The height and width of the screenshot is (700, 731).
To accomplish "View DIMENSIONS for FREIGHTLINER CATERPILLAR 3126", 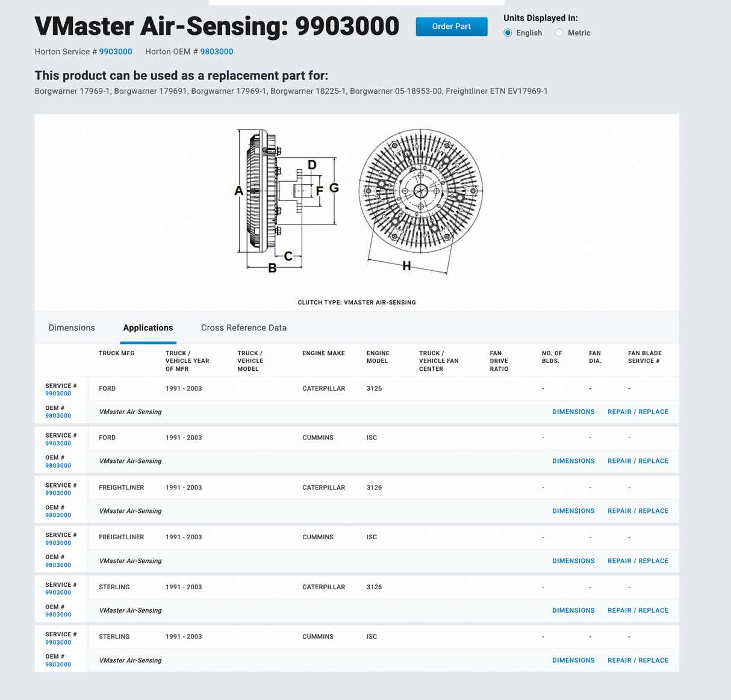I will pyautogui.click(x=573, y=510).
